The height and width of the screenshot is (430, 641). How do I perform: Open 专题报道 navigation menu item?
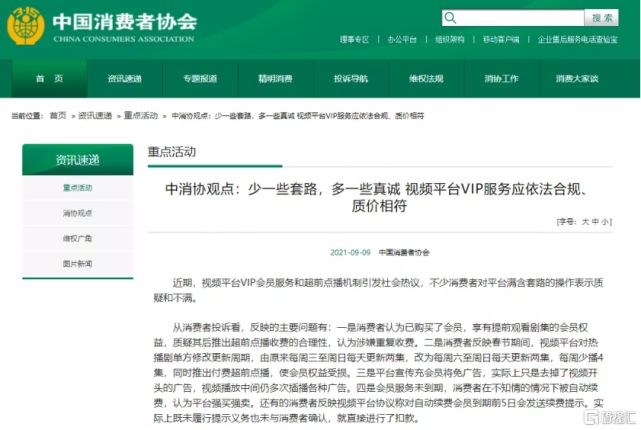pos(200,78)
